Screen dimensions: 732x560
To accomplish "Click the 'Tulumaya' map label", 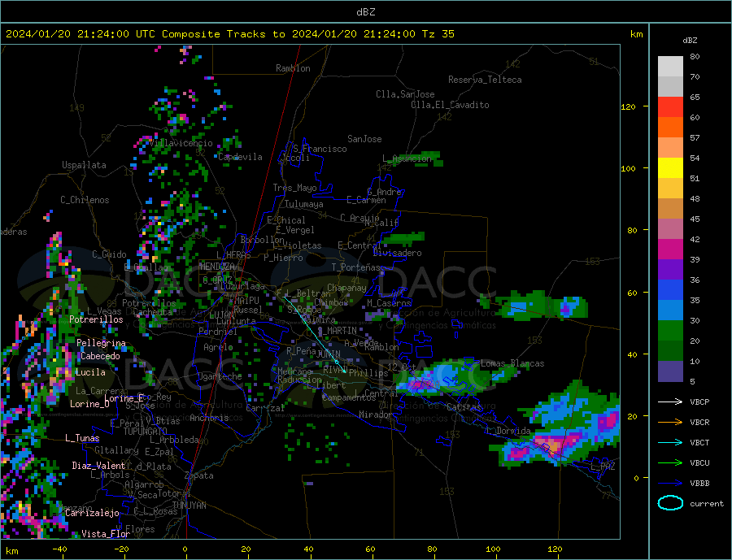I will [304, 204].
